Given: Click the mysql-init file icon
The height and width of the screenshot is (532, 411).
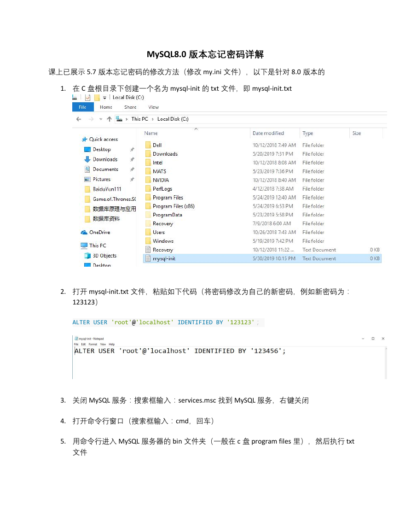Looking at the screenshot, I should (x=148, y=258).
